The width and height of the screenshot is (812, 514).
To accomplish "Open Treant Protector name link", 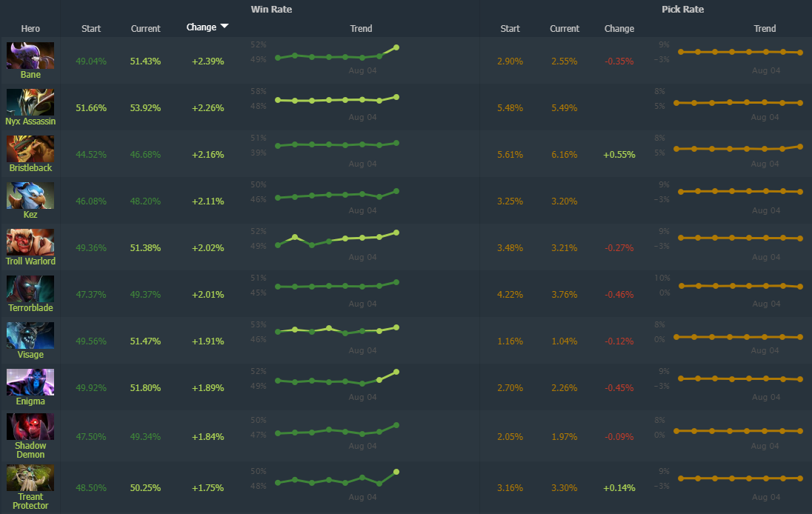I will pyautogui.click(x=30, y=501).
